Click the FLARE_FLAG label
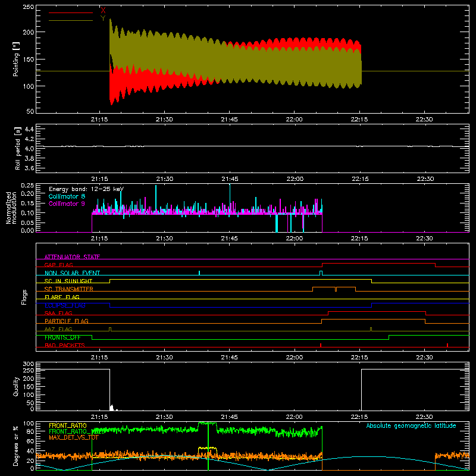 (62, 297)
